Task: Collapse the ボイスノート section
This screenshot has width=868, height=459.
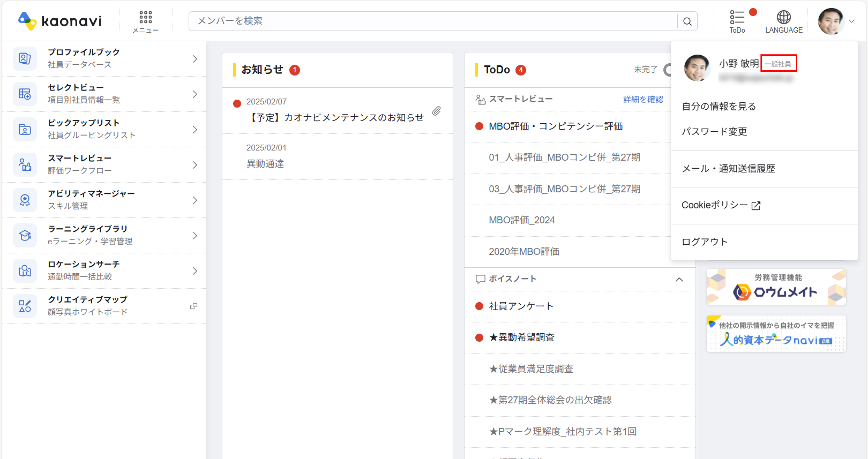Action: (x=680, y=279)
